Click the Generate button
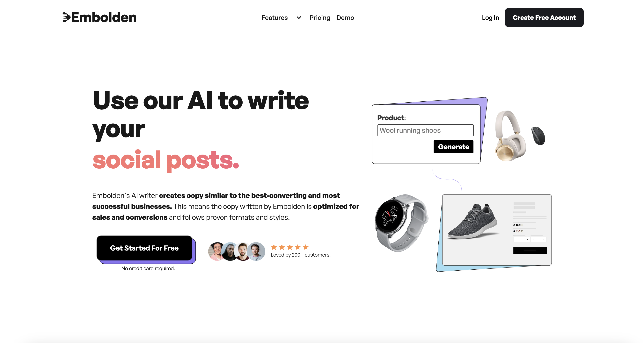This screenshot has width=644, height=343. (x=453, y=146)
